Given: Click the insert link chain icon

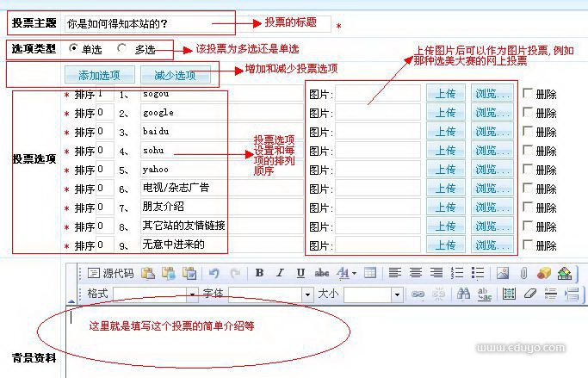Looking at the screenshot, I should tap(418, 294).
